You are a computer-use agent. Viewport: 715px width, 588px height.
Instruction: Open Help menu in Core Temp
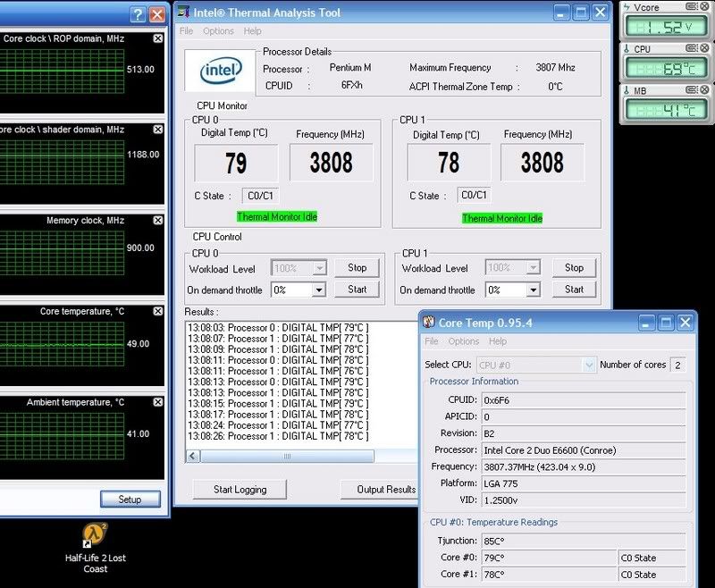pyautogui.click(x=498, y=341)
